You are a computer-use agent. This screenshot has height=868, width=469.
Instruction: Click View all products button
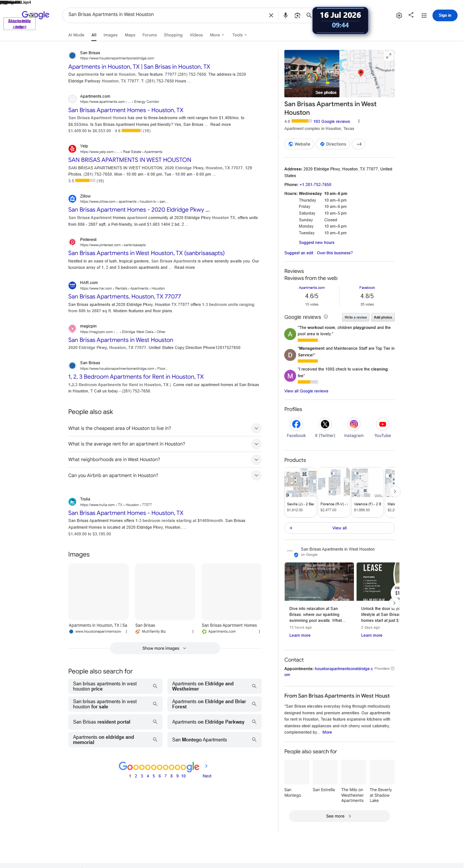pos(339,528)
